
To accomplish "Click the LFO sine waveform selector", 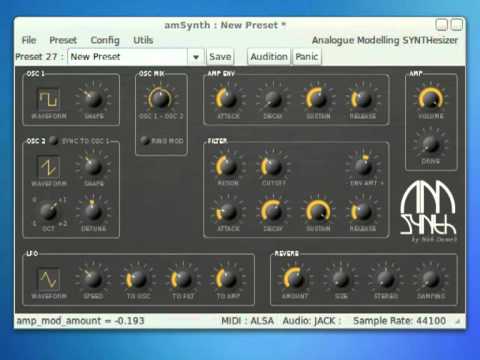I will (49, 279).
